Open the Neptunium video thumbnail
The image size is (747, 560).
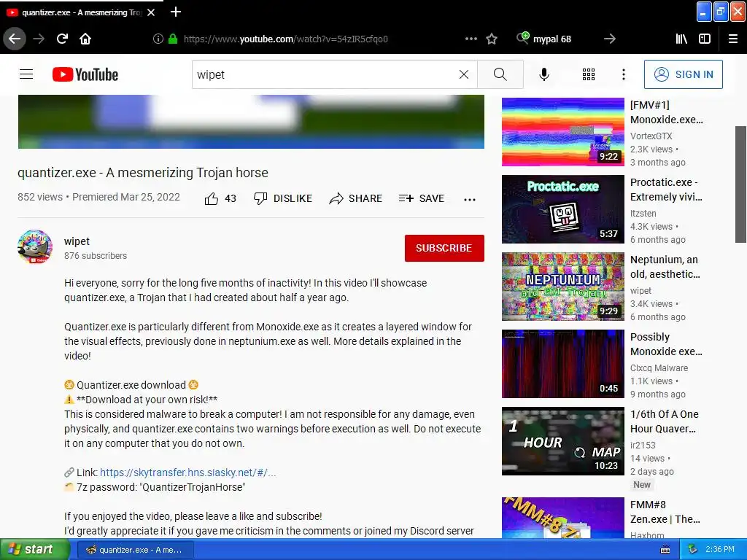tap(563, 286)
